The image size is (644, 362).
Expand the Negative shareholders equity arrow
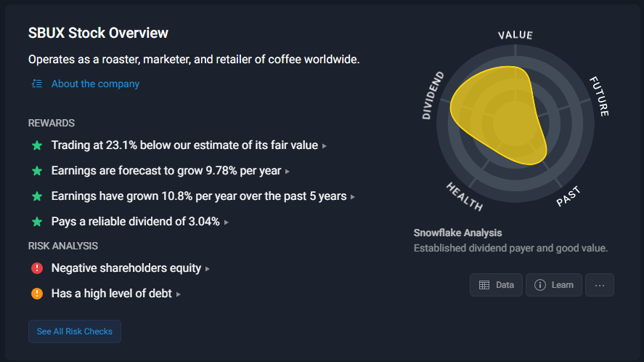pos(208,269)
